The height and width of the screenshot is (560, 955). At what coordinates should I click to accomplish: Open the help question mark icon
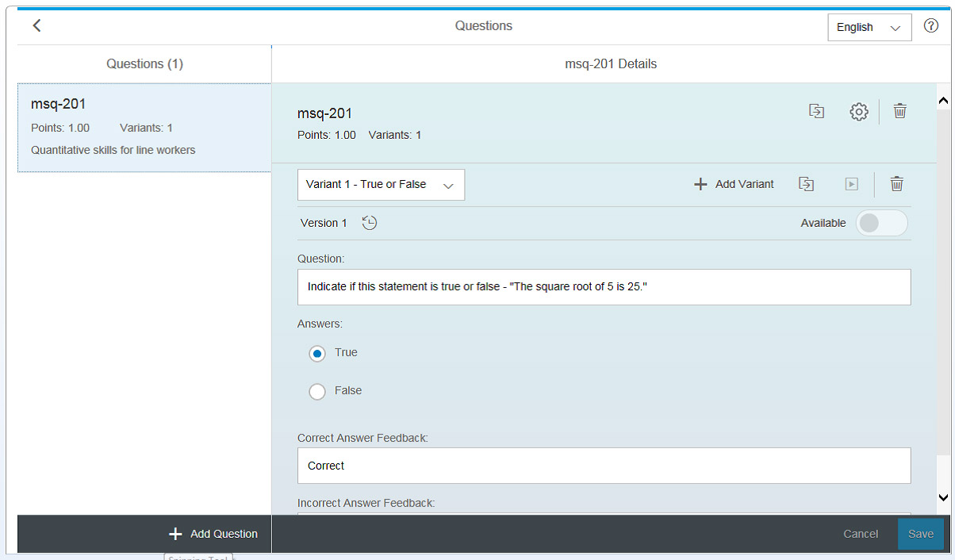pos(931,26)
